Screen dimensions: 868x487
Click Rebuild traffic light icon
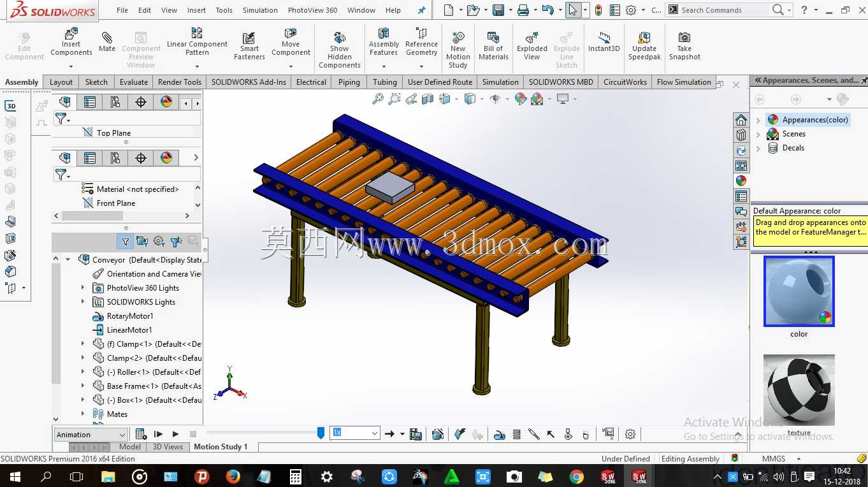point(598,10)
